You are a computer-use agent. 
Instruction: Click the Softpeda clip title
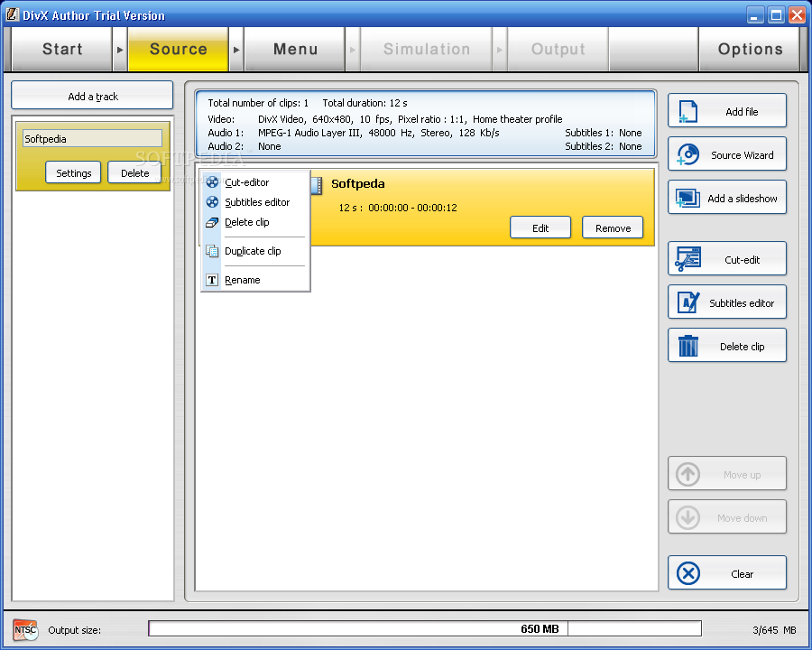(x=358, y=183)
